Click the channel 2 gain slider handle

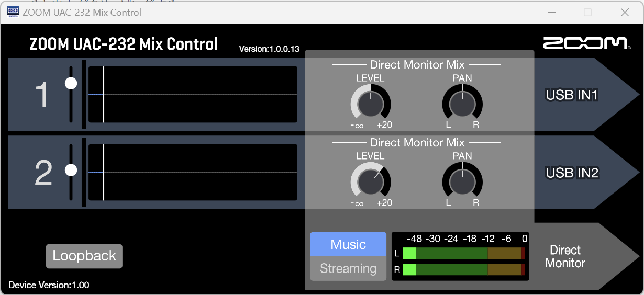(71, 170)
